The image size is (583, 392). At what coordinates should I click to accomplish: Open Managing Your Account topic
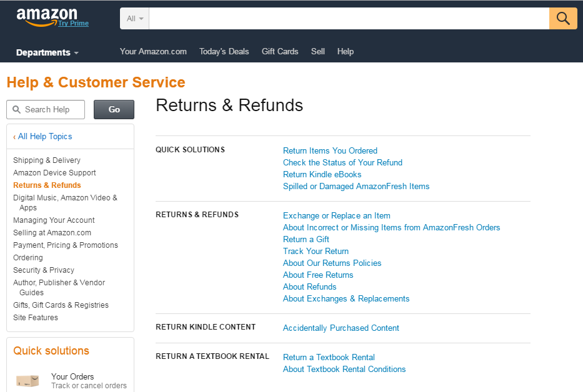point(54,220)
